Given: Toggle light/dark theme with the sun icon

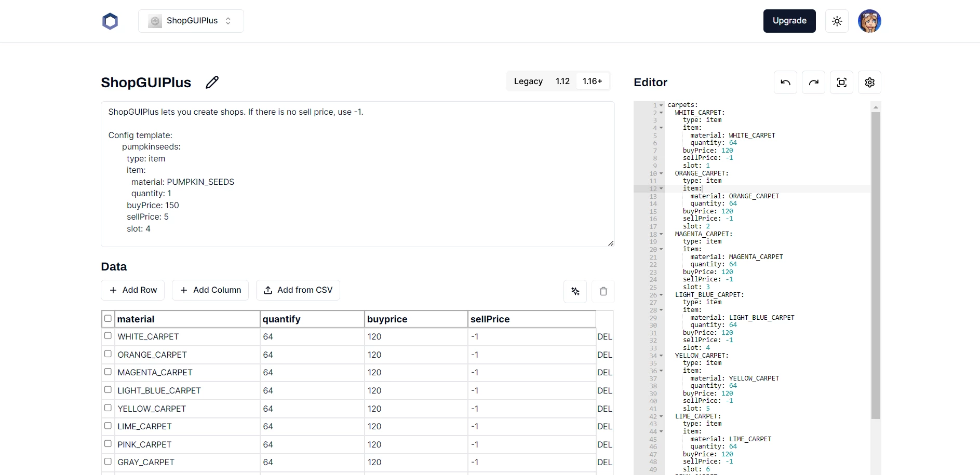Looking at the screenshot, I should pos(837,21).
